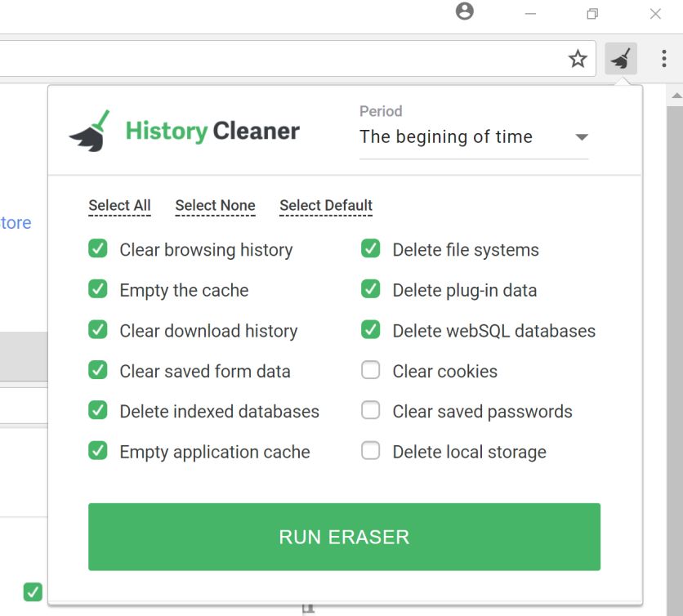The image size is (683, 616).
Task: Disable Clear download history
Action: pos(97,330)
